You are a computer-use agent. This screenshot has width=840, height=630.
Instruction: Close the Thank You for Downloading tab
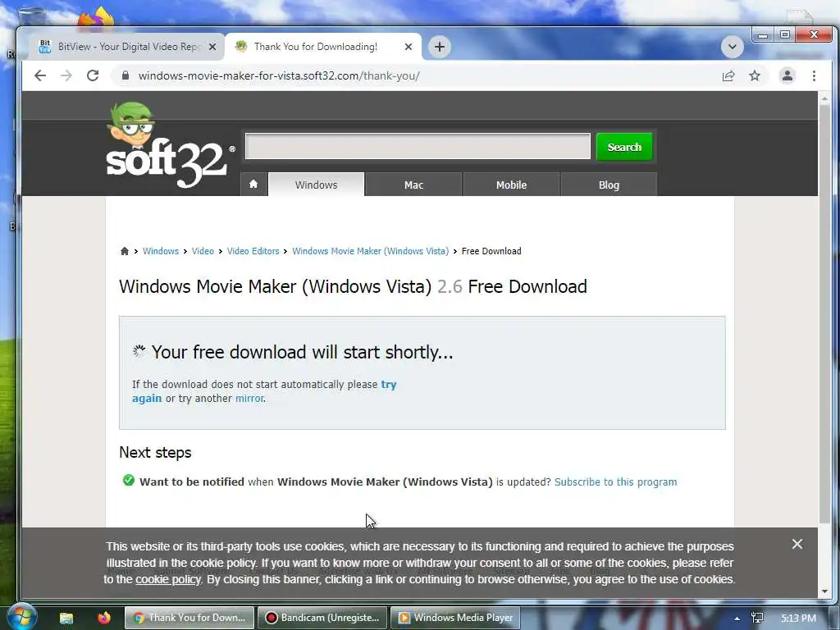pos(409,47)
